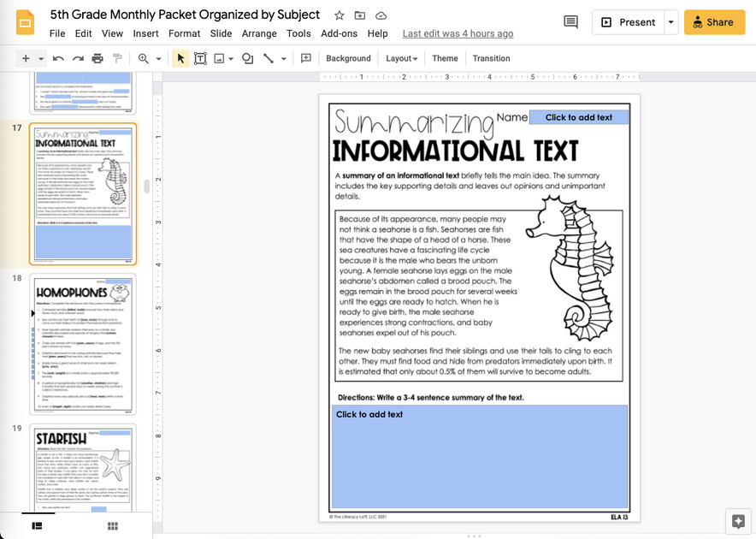Print the presentation
This screenshot has height=539, width=756.
[97, 58]
